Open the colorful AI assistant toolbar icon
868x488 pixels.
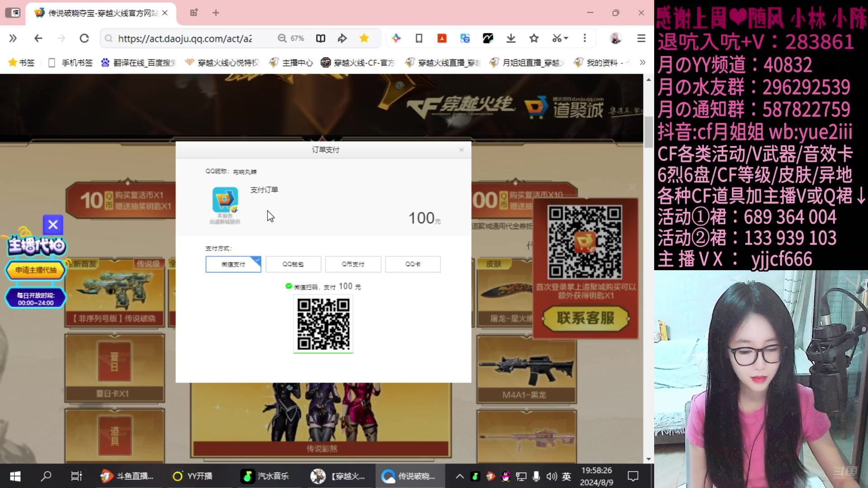click(x=396, y=38)
